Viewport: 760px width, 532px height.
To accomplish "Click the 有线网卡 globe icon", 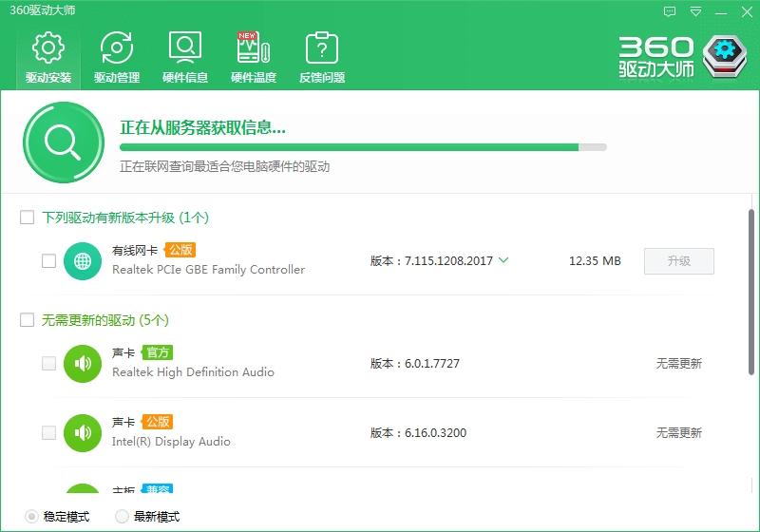I will tap(83, 260).
